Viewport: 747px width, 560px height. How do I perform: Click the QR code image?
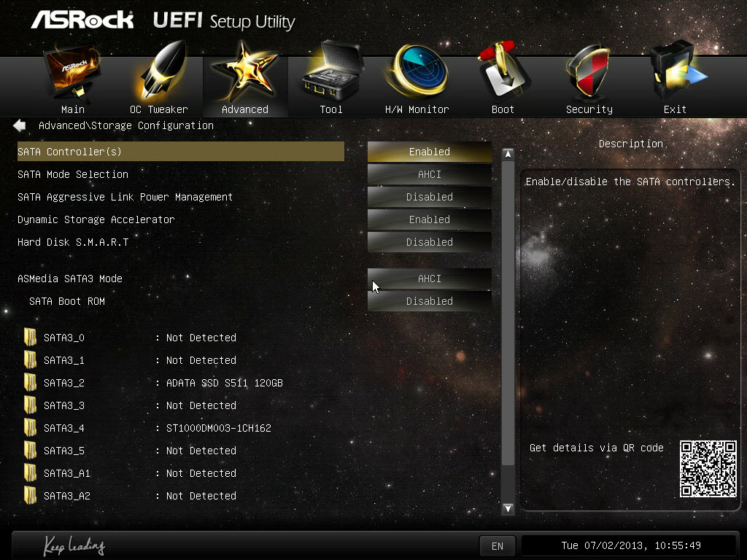[708, 469]
